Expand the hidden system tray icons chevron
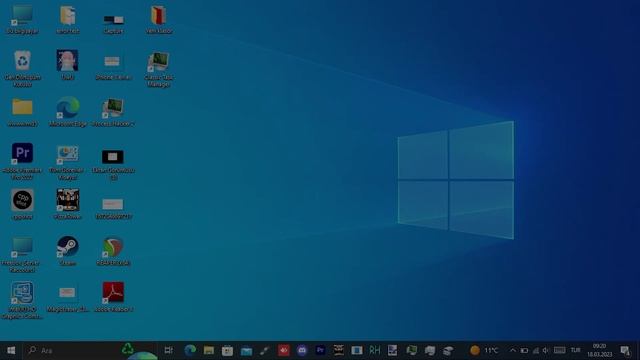This screenshot has width=640, height=360. tap(513, 350)
